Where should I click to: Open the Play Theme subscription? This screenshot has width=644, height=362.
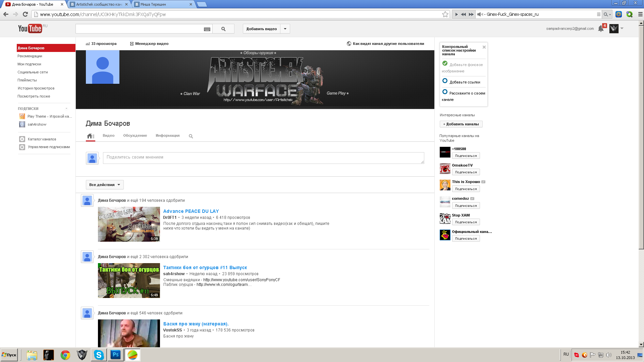46,116
